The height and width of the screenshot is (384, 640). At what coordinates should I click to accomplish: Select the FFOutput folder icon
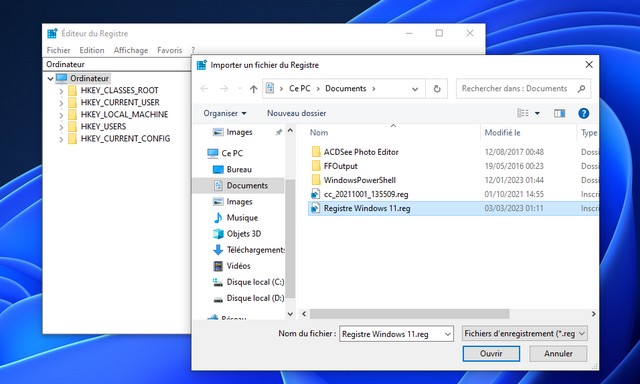pos(316,166)
